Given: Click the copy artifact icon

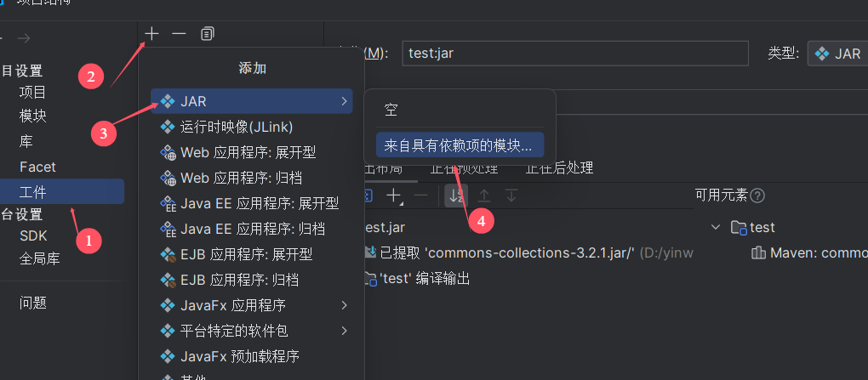Looking at the screenshot, I should (x=207, y=34).
